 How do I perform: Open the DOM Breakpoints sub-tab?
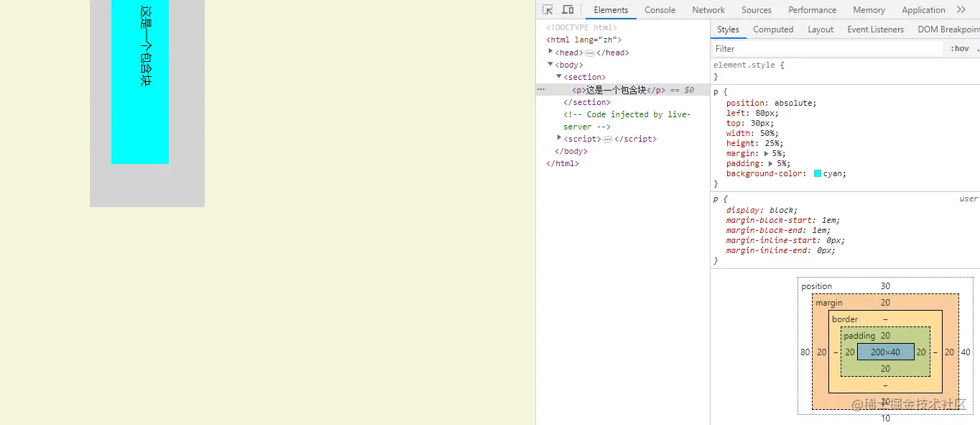tap(948, 29)
